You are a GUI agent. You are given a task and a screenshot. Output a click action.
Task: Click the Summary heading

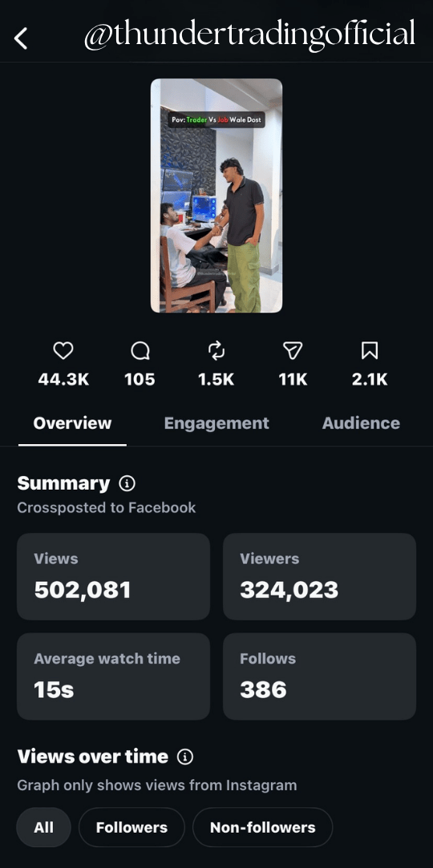[63, 483]
